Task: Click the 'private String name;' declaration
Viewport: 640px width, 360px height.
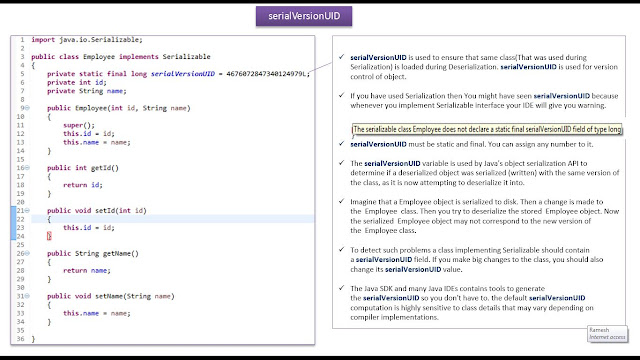Action: (87, 91)
